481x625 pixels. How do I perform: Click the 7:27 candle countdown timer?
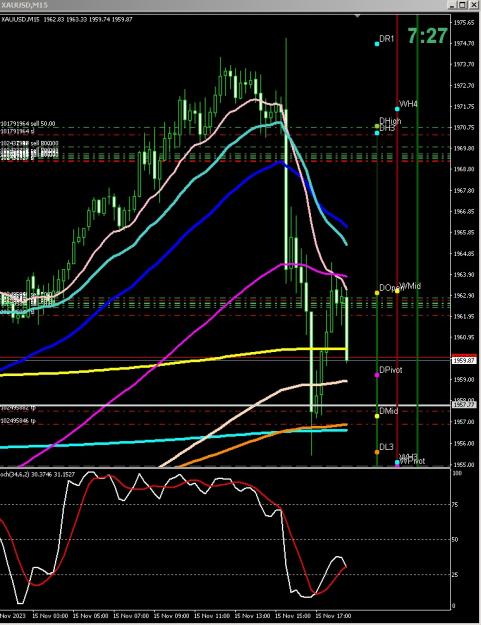pos(427,36)
